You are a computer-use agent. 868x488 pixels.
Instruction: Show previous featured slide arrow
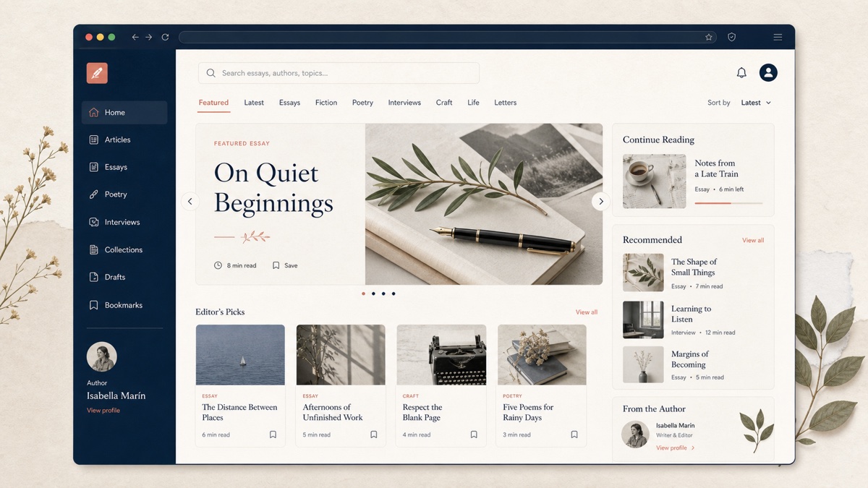coord(190,202)
